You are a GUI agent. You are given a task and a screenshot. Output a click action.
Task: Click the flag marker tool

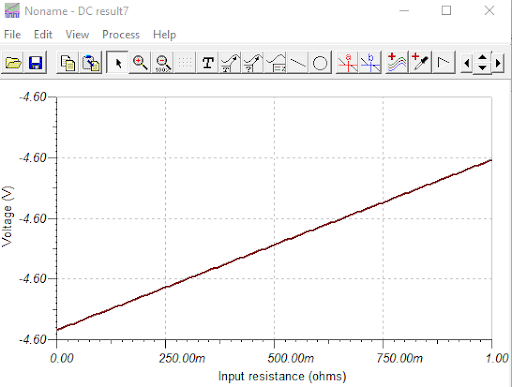click(443, 63)
